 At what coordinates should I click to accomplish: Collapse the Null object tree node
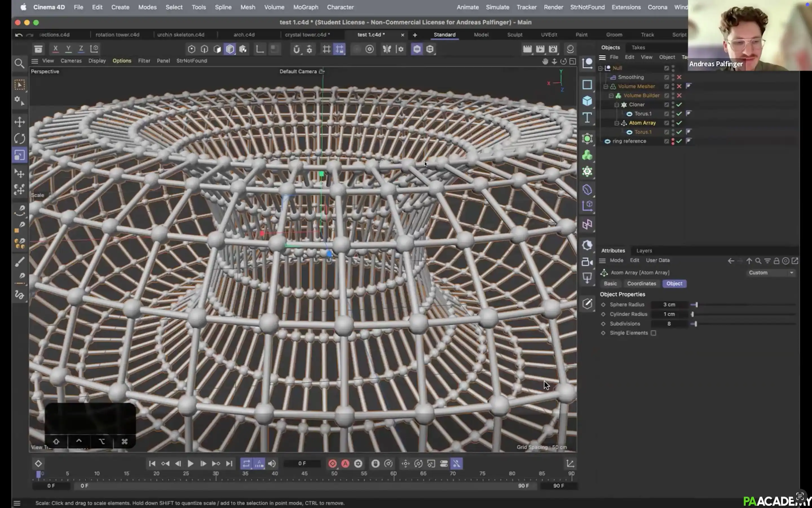coord(601,68)
